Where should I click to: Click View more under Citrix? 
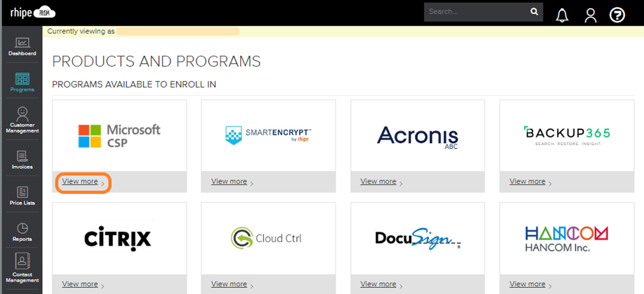80,284
